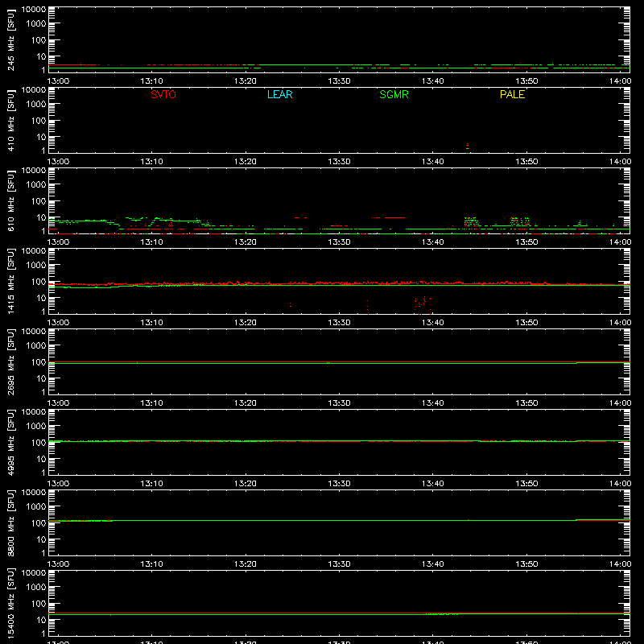The height and width of the screenshot is (644, 644).
Task: Click the green SGMR station label
Action: [394, 94]
